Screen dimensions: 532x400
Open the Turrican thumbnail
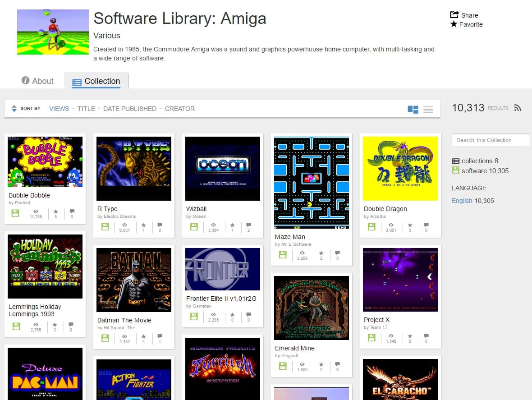point(223,369)
